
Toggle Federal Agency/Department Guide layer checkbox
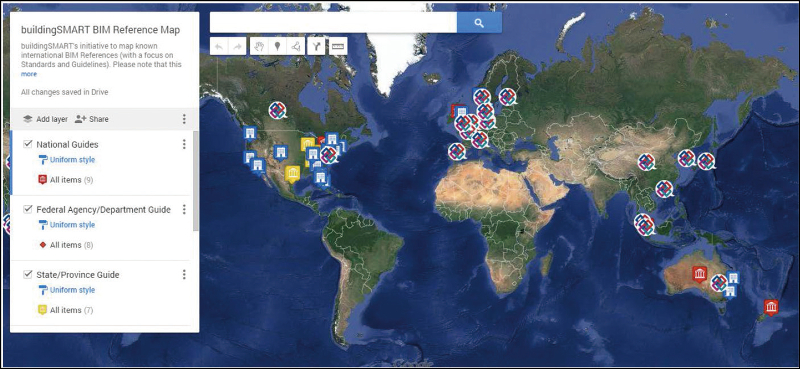pos(28,210)
